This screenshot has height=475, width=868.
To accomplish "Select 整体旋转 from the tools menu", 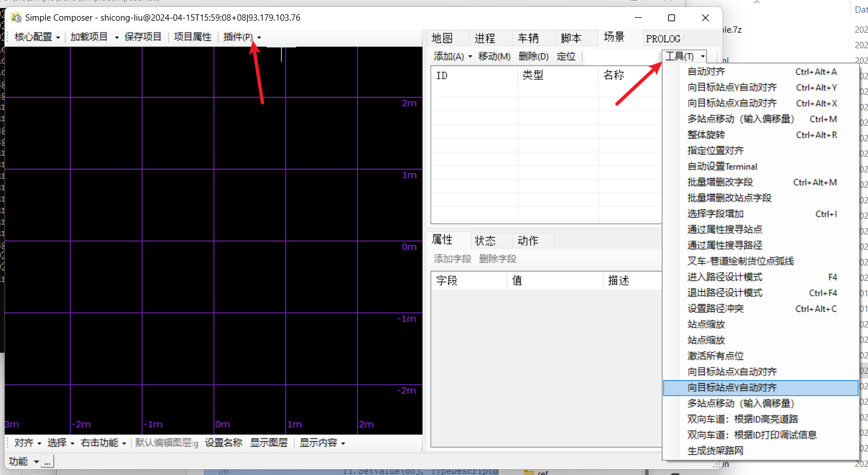I will coord(706,135).
